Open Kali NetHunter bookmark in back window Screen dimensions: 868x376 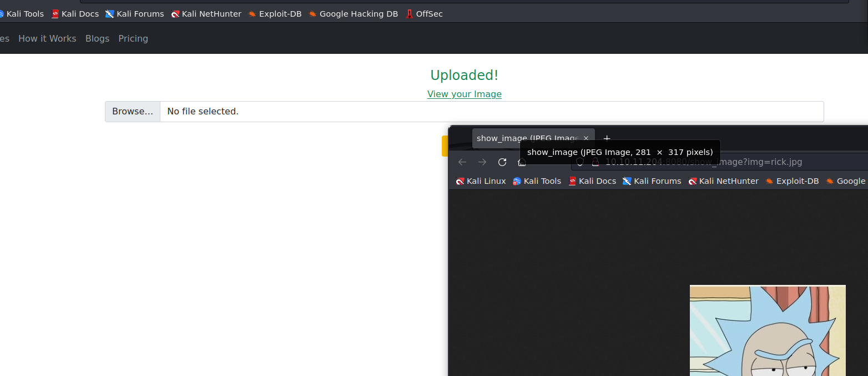(206, 14)
